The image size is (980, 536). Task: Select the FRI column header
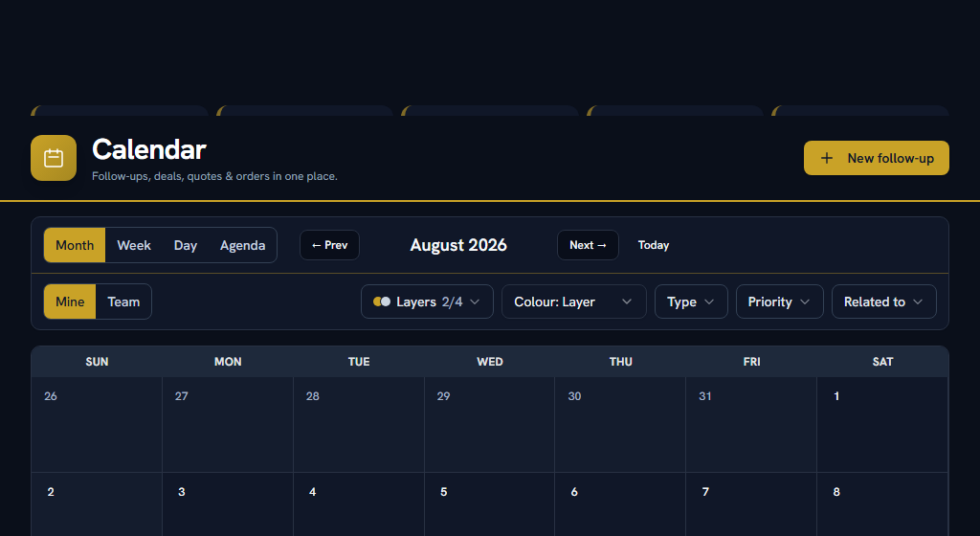pos(751,362)
